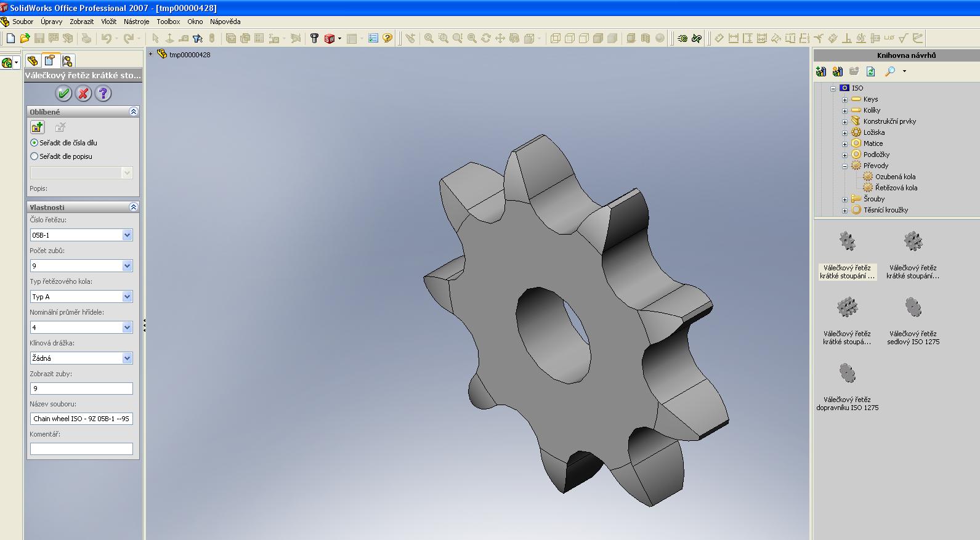Viewport: 980px width, 540px height.
Task: Confirm with the green checkmark OK icon
Action: [x=63, y=94]
